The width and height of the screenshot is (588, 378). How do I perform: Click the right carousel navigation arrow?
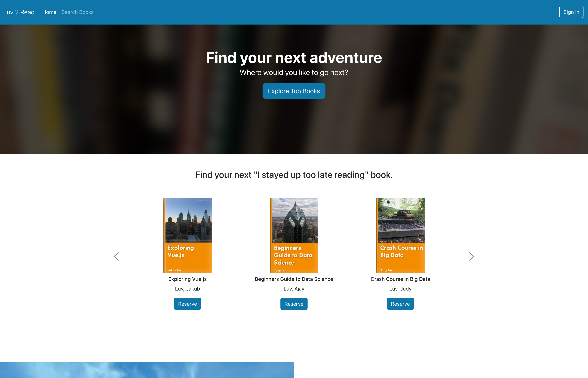(x=471, y=256)
